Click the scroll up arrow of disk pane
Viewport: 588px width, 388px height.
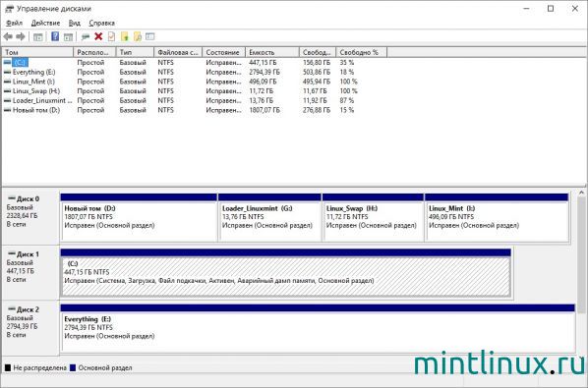pyautogui.click(x=582, y=194)
